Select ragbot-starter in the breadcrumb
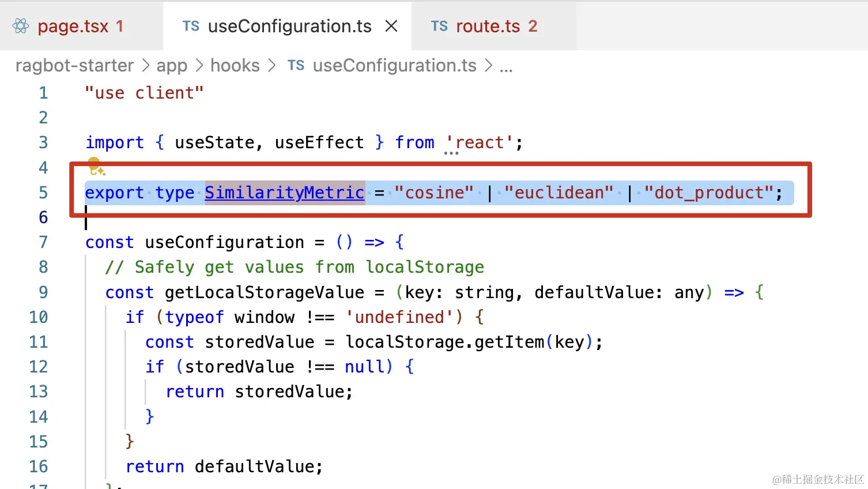Image resolution: width=868 pixels, height=489 pixels. tap(74, 66)
